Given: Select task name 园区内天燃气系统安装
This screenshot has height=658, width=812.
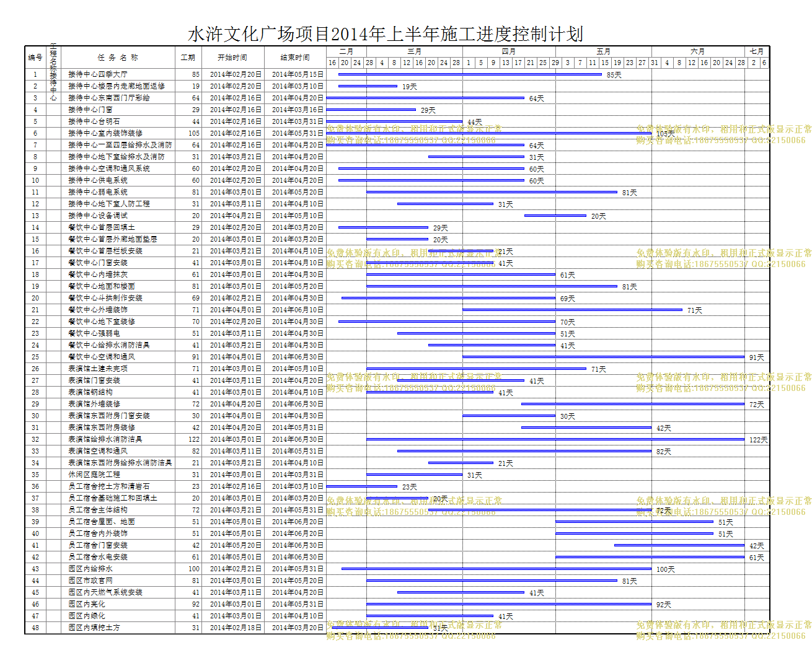Looking at the screenshot, I should 105,592.
